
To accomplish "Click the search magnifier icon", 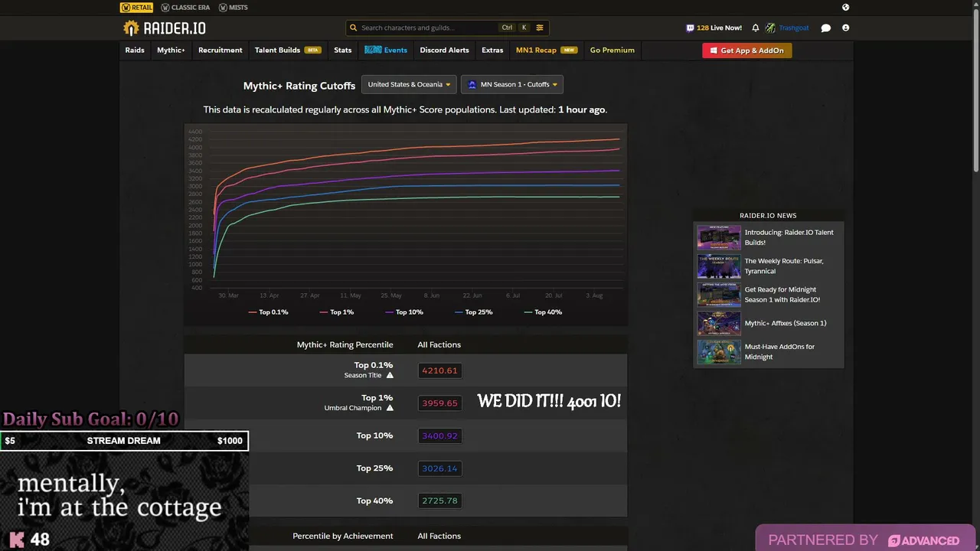I will [353, 28].
